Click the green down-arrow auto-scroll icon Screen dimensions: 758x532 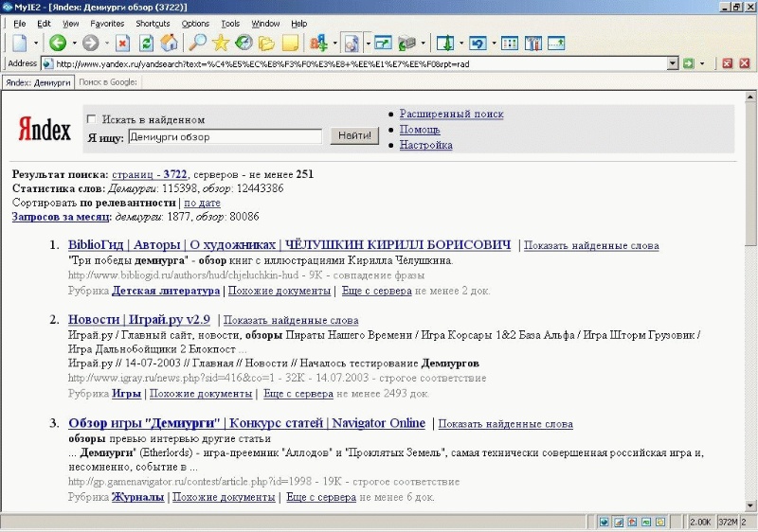coord(445,44)
